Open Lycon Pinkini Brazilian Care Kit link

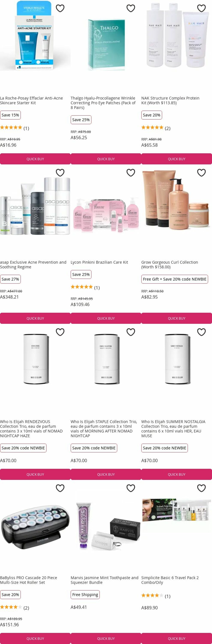tap(99, 262)
